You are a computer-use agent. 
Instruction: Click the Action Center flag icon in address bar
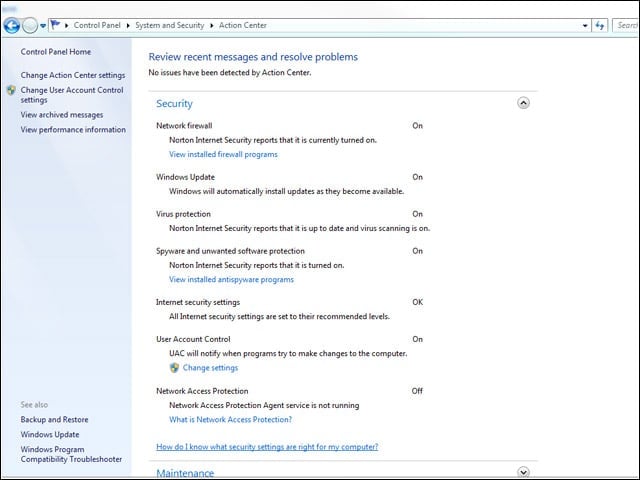pyautogui.click(x=55, y=25)
